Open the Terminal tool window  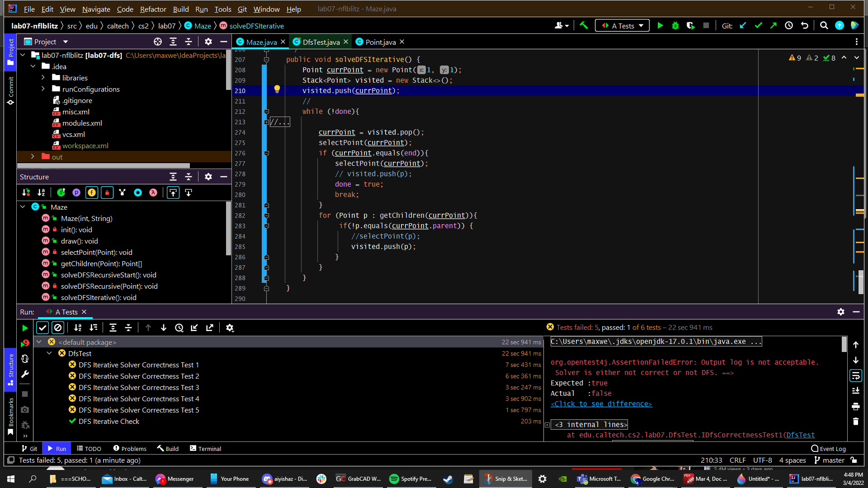(205, 449)
